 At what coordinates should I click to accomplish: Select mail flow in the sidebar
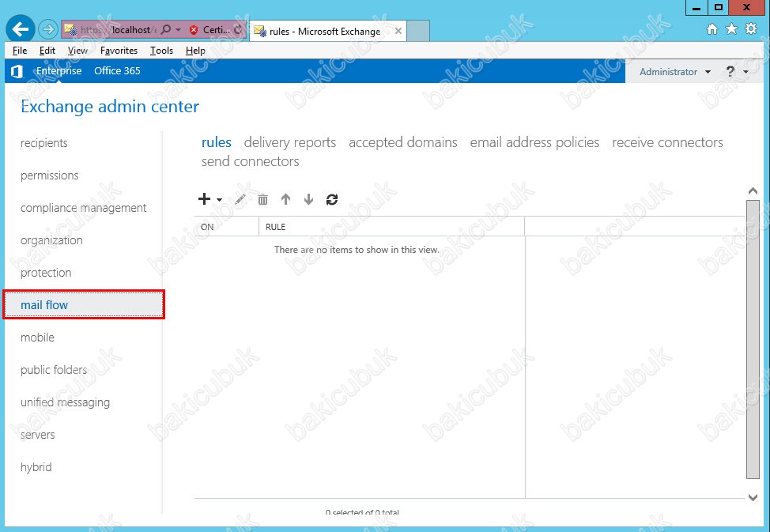click(84, 304)
